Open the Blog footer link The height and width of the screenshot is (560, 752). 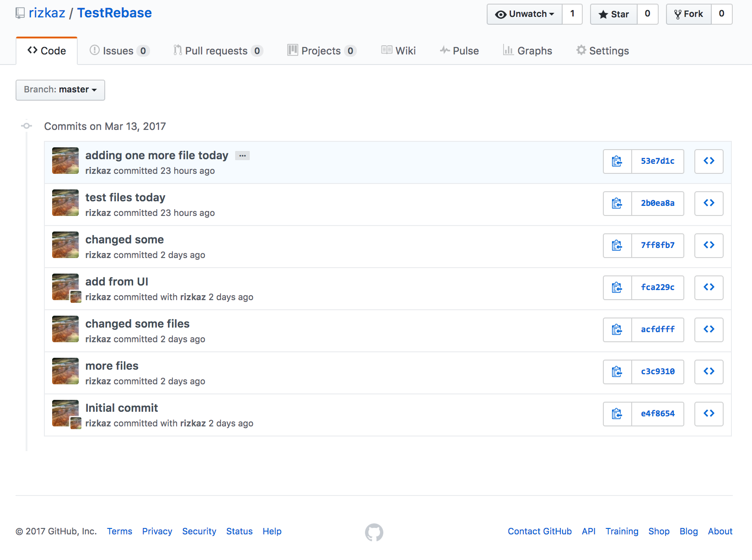coord(689,532)
